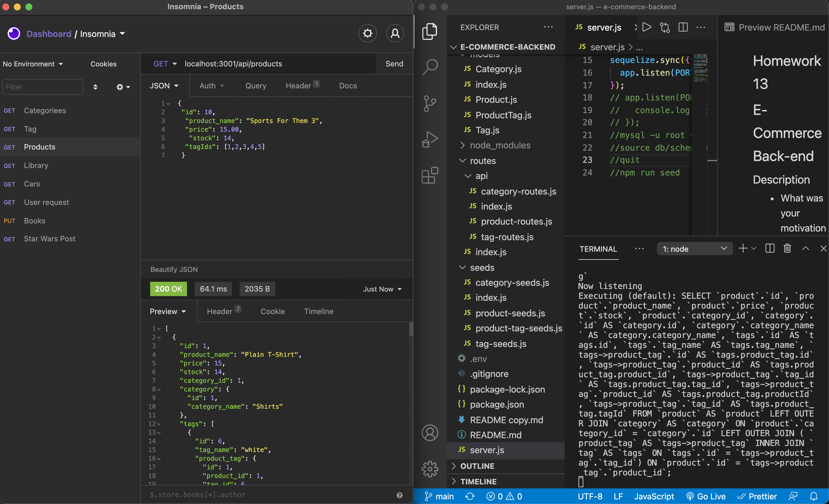The image size is (829, 504).
Task: Click the Beautify JSON link
Action: (174, 270)
